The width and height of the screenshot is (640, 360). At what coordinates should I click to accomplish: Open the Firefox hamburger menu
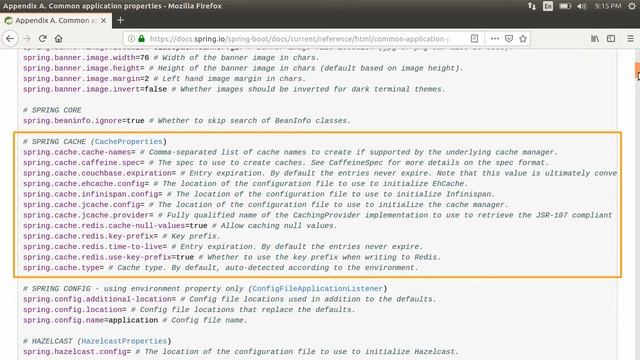click(x=630, y=39)
